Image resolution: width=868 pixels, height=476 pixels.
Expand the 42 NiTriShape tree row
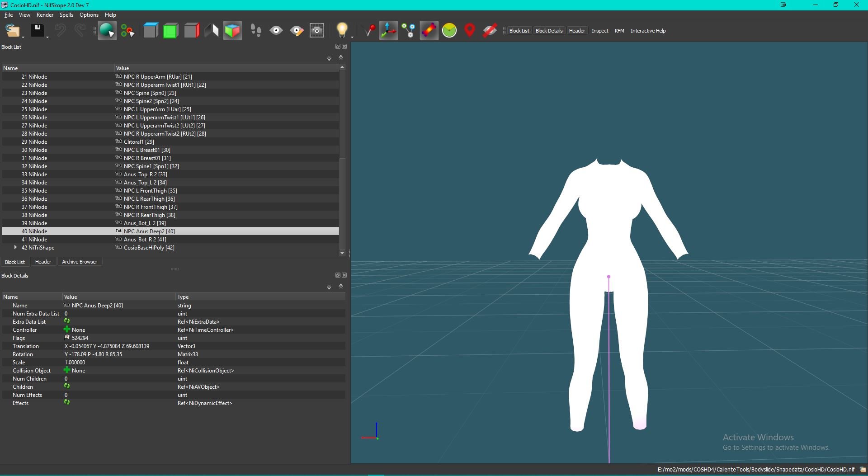[x=15, y=247]
